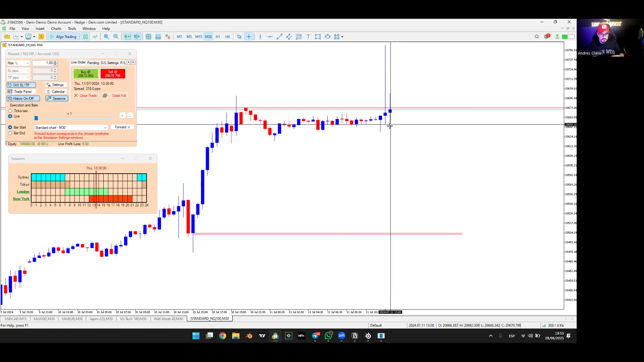Toggle the chart grid layout icon
644x362 pixels.
coord(149,37)
